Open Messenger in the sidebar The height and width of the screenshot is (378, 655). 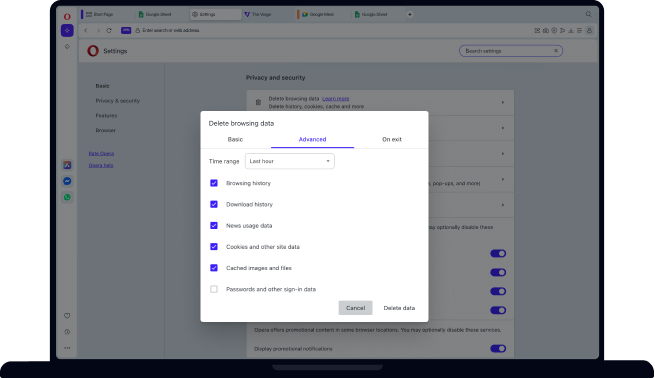(67, 181)
